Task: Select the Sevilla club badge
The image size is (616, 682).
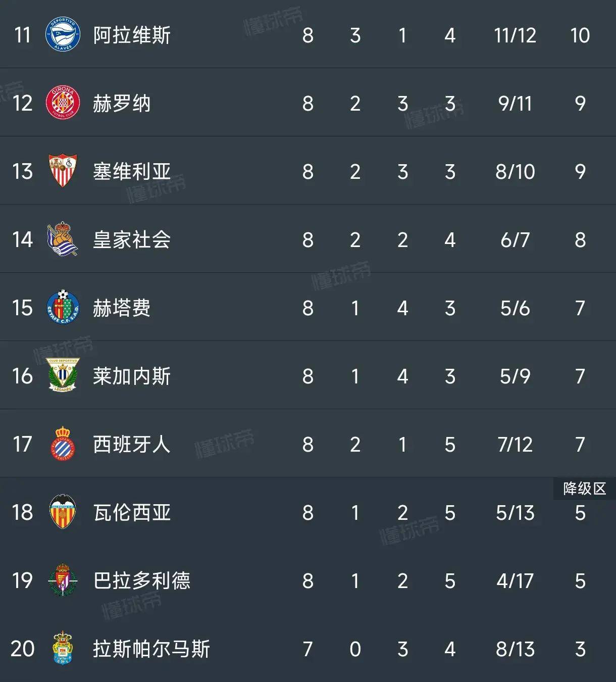Action: (63, 171)
